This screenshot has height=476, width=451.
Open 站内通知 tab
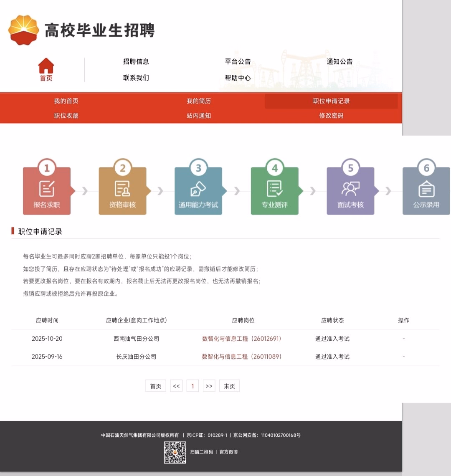pyautogui.click(x=199, y=116)
